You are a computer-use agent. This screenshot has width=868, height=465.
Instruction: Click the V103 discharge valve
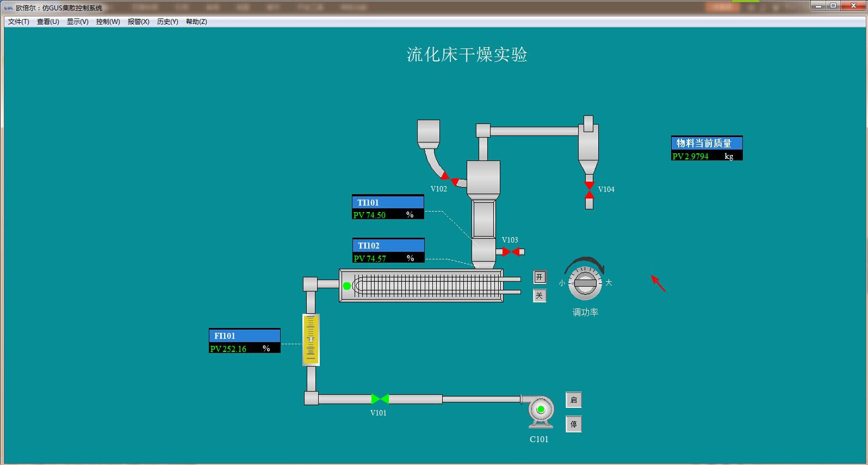click(511, 252)
